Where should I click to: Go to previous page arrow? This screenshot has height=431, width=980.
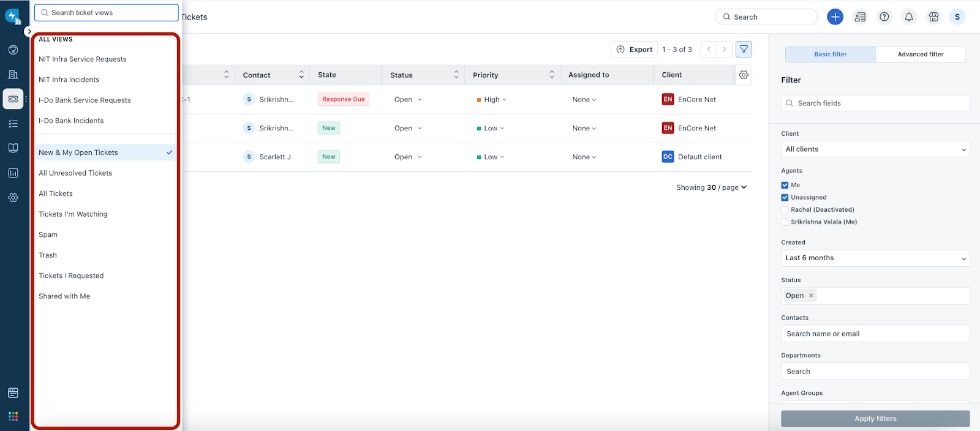(709, 49)
